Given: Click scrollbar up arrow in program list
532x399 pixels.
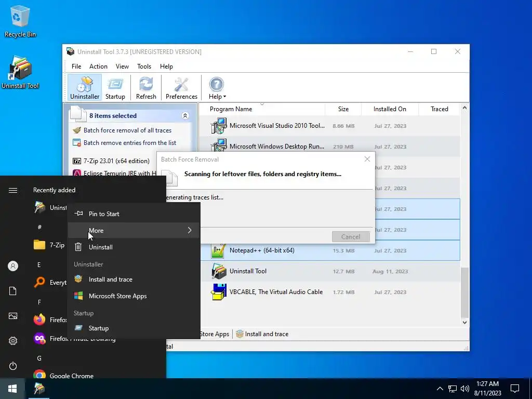Looking at the screenshot, I should [x=464, y=108].
